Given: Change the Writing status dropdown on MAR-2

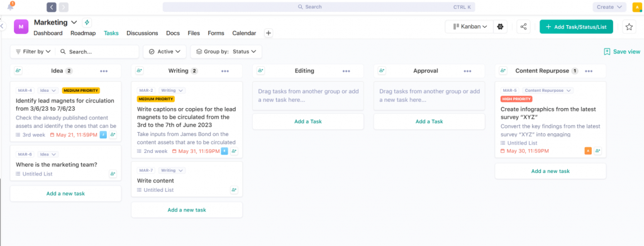Looking at the screenshot, I should (x=172, y=91).
